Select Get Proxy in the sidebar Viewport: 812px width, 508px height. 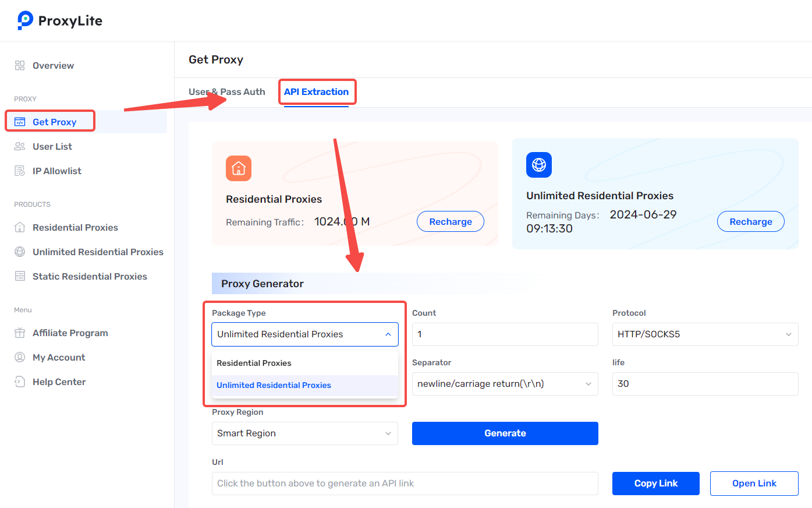click(x=55, y=122)
